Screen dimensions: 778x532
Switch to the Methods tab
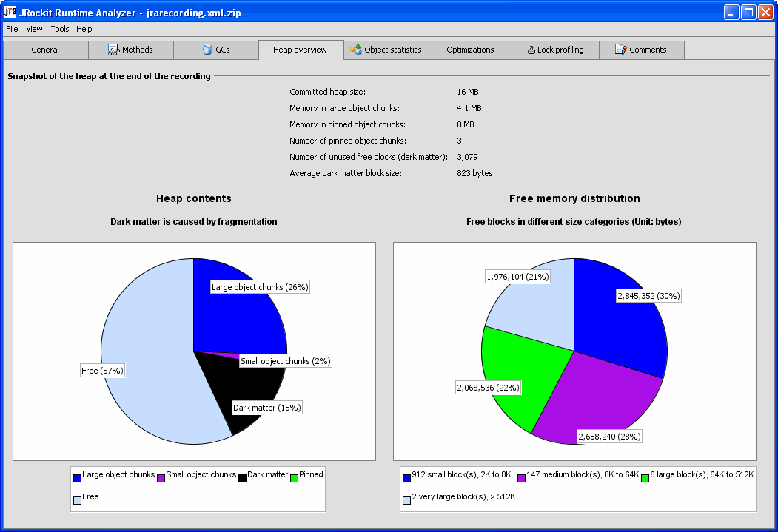pyautogui.click(x=131, y=50)
